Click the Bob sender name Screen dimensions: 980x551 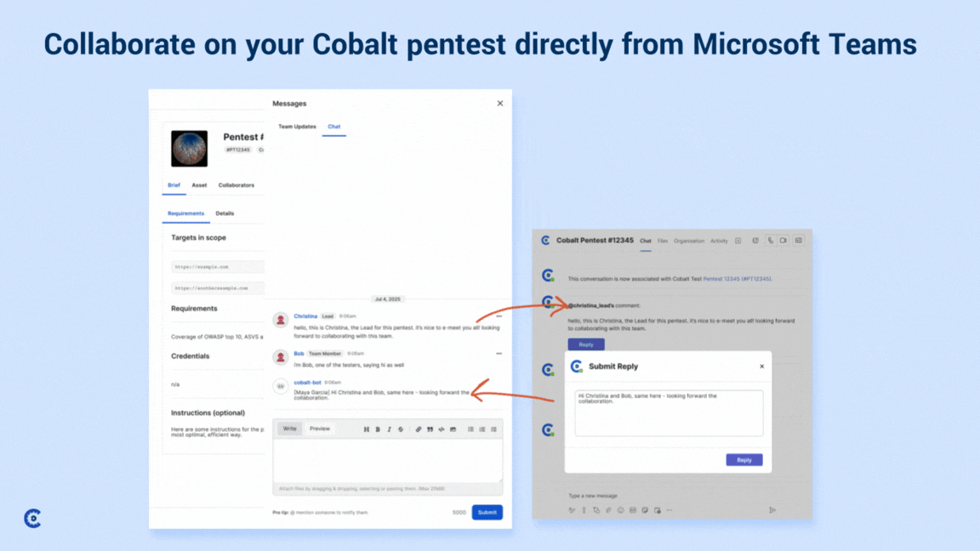click(x=299, y=354)
